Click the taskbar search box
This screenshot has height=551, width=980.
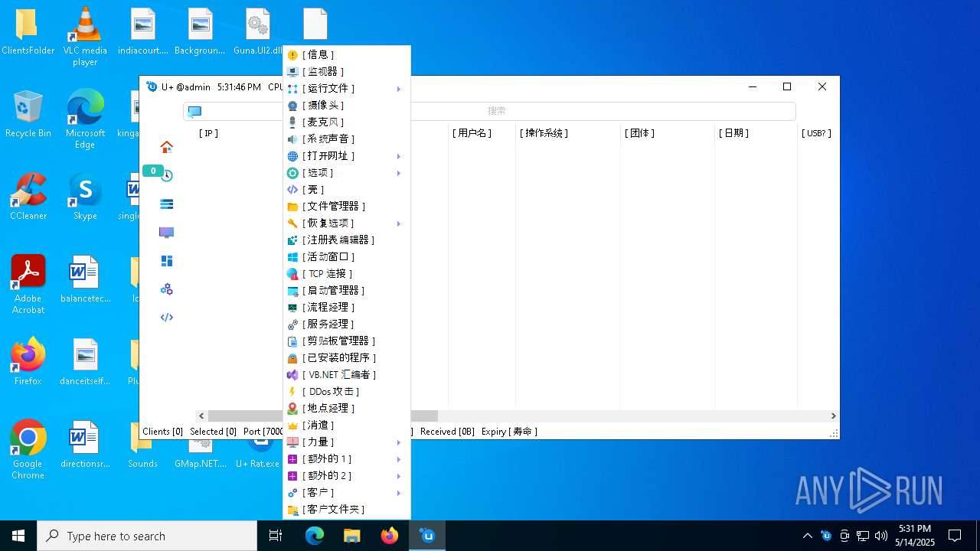147,536
